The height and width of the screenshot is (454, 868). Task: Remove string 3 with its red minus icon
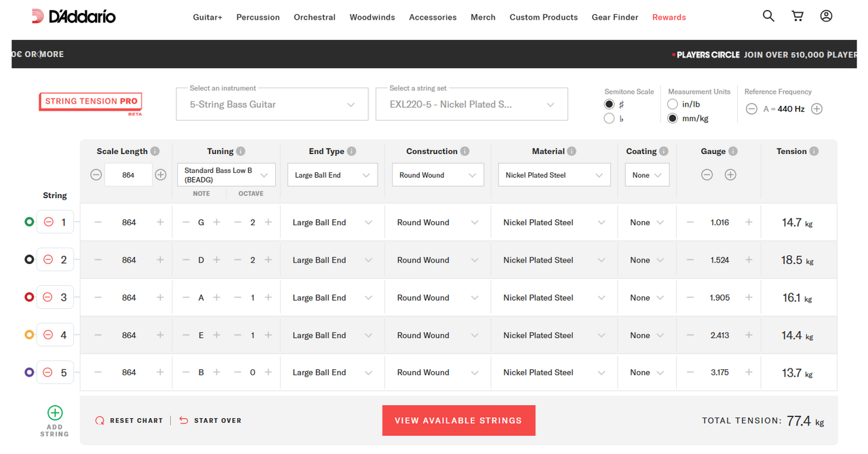48,297
